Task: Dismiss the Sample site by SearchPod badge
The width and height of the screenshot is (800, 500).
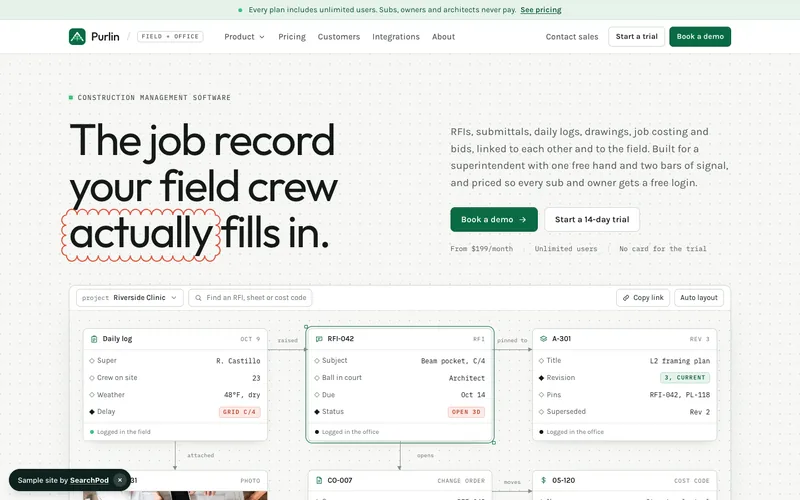Action: 120,481
